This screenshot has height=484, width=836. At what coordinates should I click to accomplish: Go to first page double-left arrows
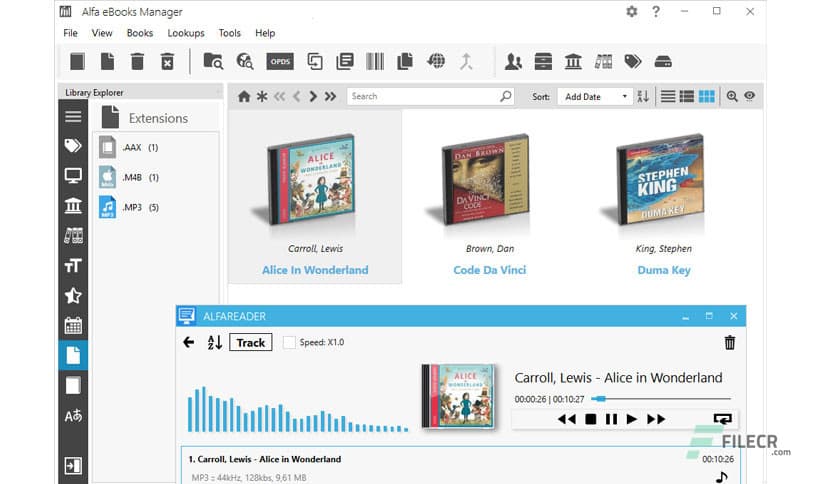[279, 96]
